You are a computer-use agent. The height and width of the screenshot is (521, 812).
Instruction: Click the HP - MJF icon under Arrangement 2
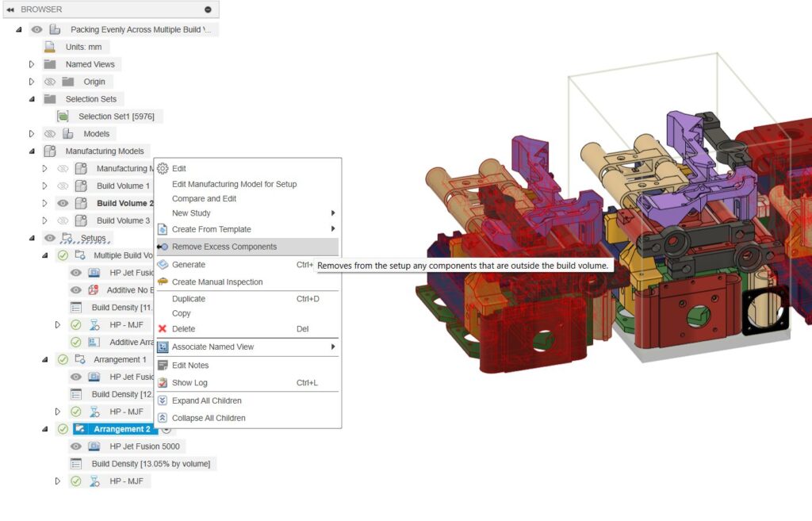94,481
